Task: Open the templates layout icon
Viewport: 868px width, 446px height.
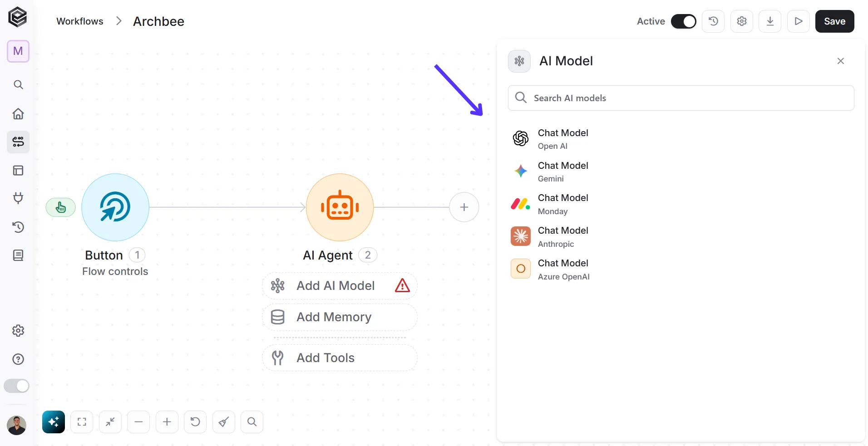Action: [x=18, y=171]
